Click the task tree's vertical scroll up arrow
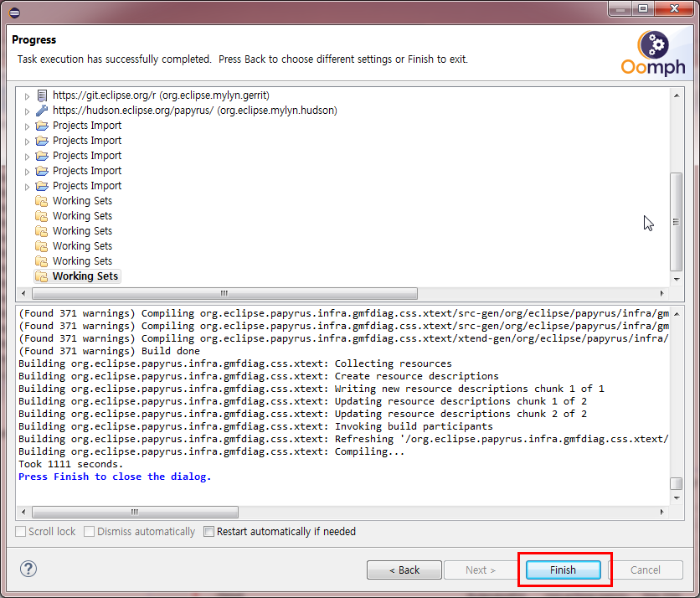This screenshot has height=598, width=700. pos(677,95)
